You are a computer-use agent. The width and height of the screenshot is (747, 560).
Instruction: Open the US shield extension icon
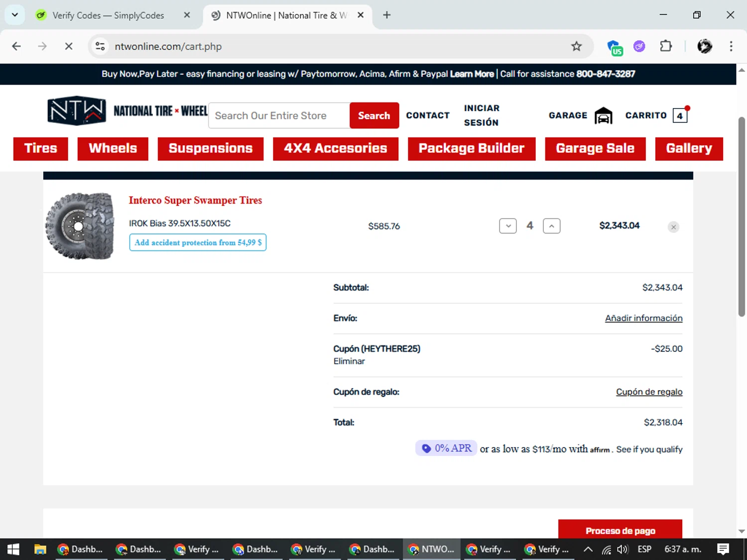pyautogui.click(x=615, y=47)
